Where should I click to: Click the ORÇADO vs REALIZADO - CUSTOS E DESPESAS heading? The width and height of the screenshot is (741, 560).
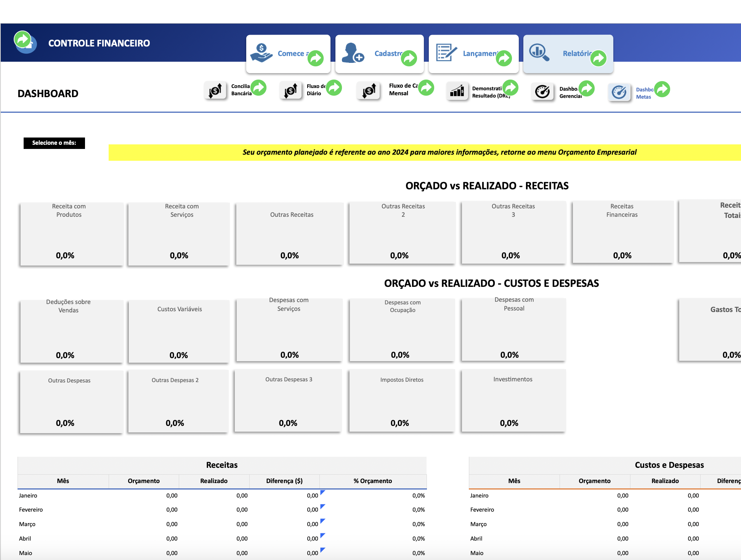point(491,283)
